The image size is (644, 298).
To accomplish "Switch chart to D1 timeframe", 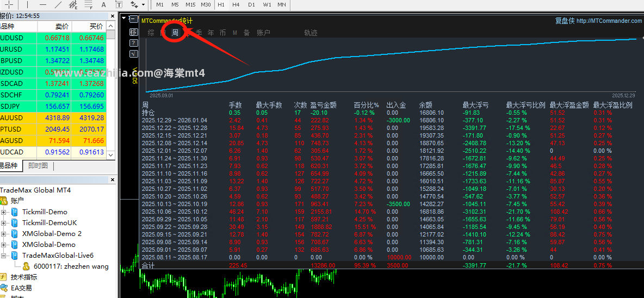I will point(251,5).
